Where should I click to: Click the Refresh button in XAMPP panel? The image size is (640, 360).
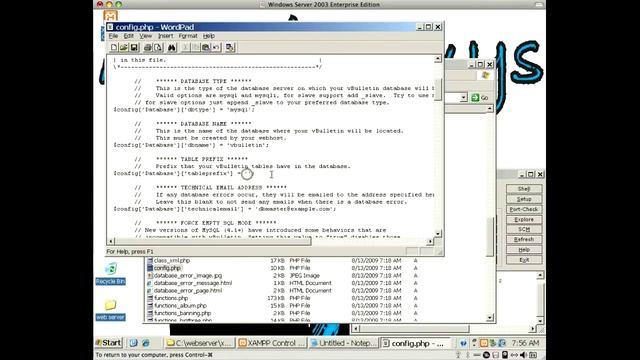524,240
